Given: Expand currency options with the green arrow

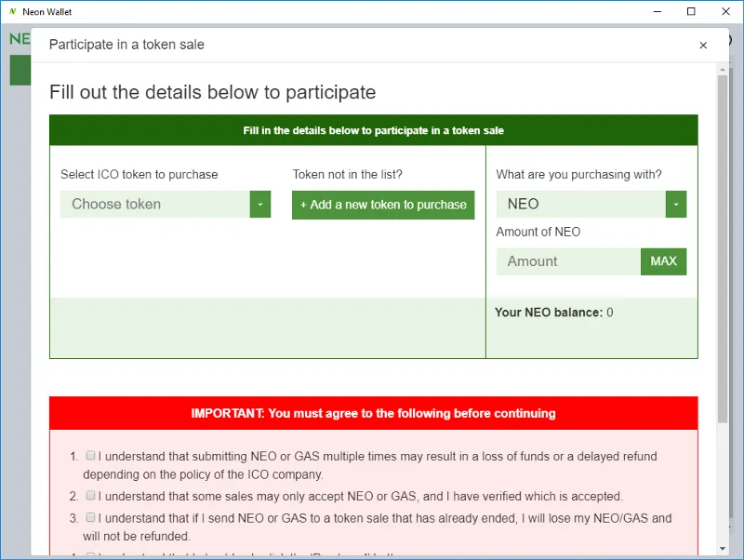Looking at the screenshot, I should point(676,204).
